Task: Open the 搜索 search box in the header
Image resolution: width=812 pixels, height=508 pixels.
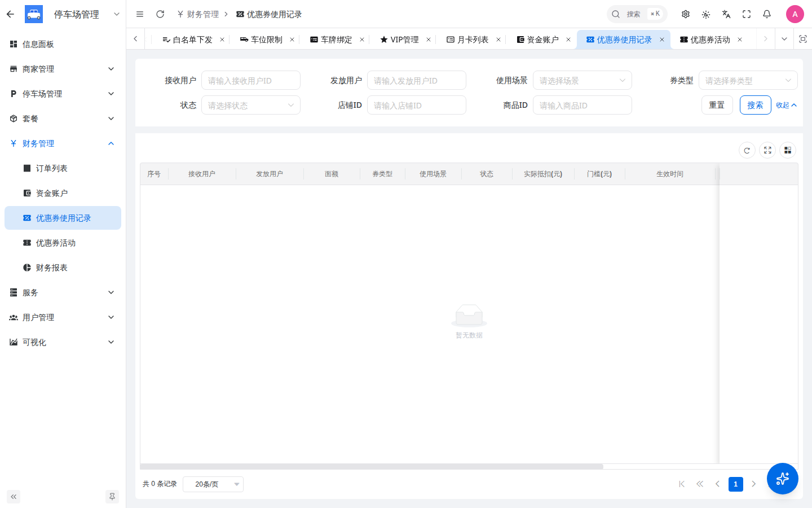Action: 637,14
